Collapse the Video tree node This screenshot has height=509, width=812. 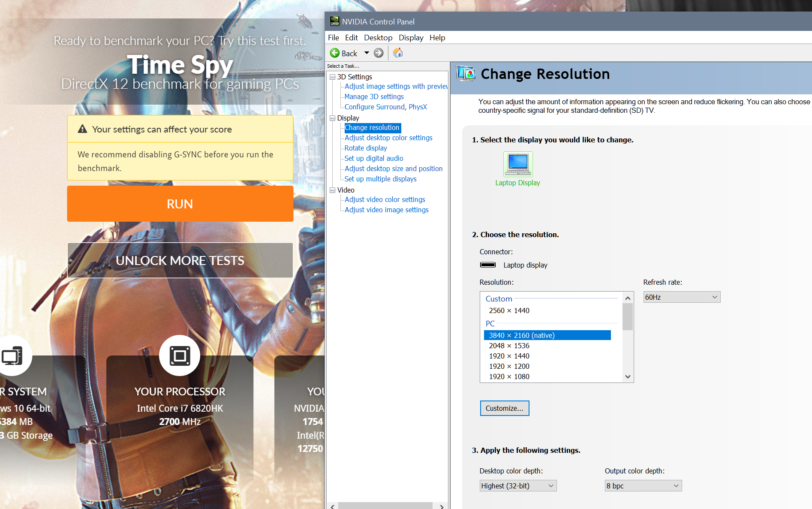tap(332, 190)
